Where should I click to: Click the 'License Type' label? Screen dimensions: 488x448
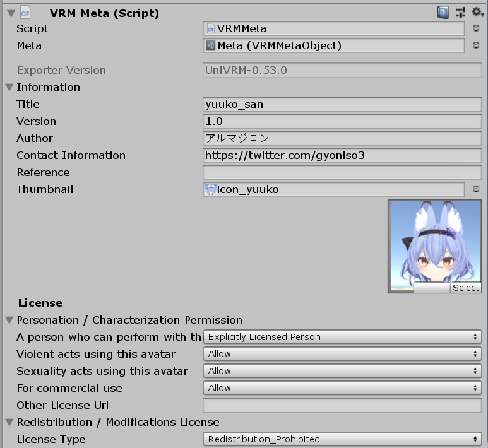click(x=51, y=439)
